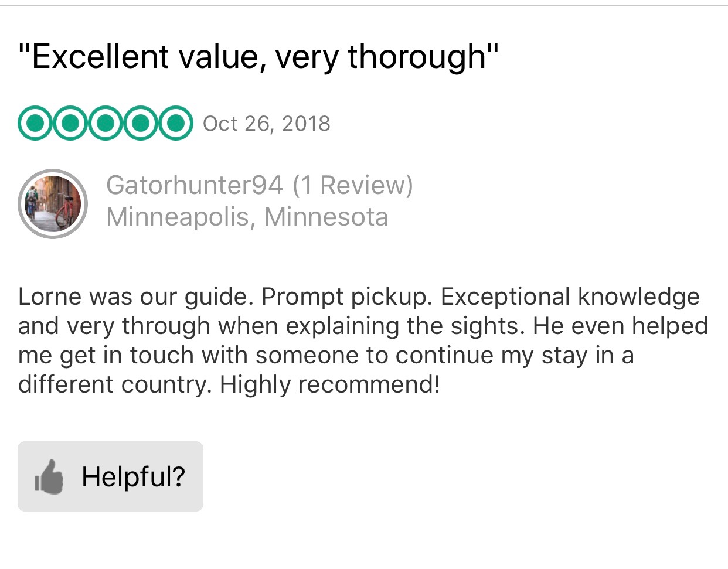Click the third green rating bubble
The width and height of the screenshot is (728, 569).
(x=106, y=124)
